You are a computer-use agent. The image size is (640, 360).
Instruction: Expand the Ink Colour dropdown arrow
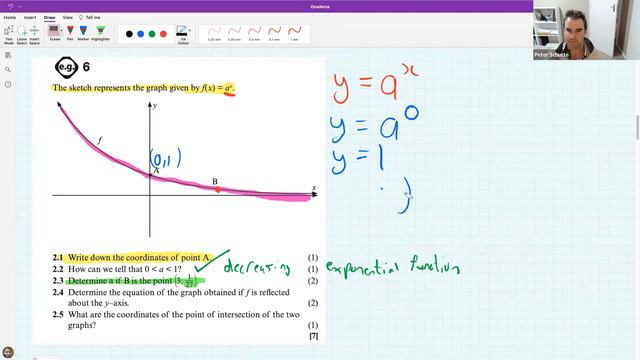point(190,30)
